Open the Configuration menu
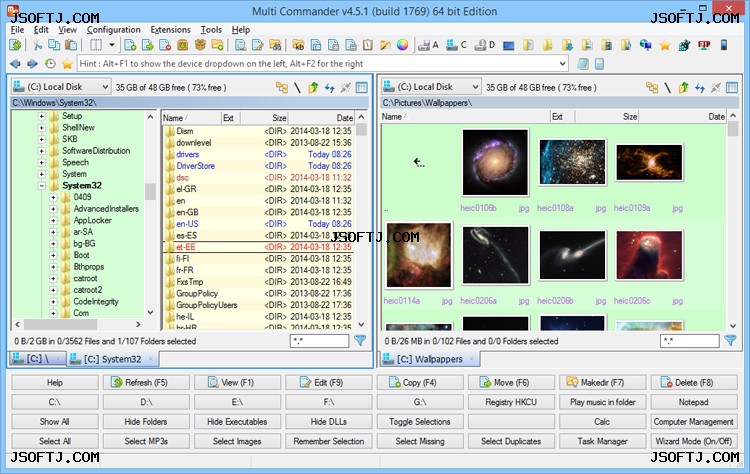This screenshot has width=750, height=474. coord(113,30)
